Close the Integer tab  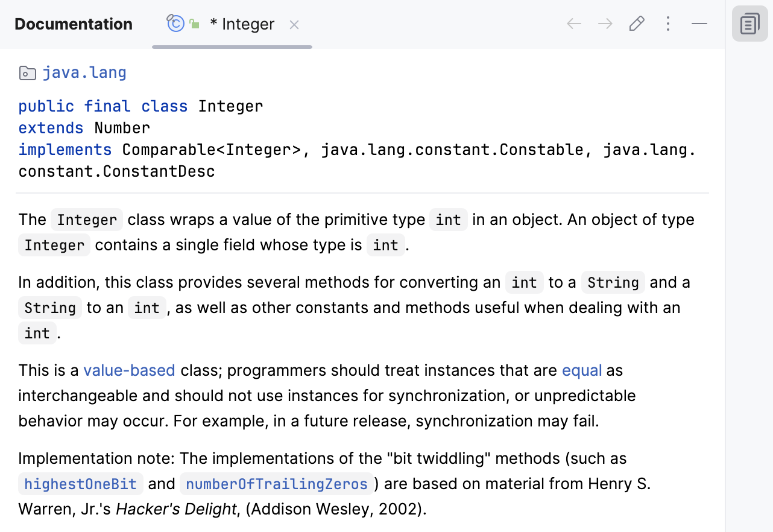pyautogui.click(x=294, y=24)
